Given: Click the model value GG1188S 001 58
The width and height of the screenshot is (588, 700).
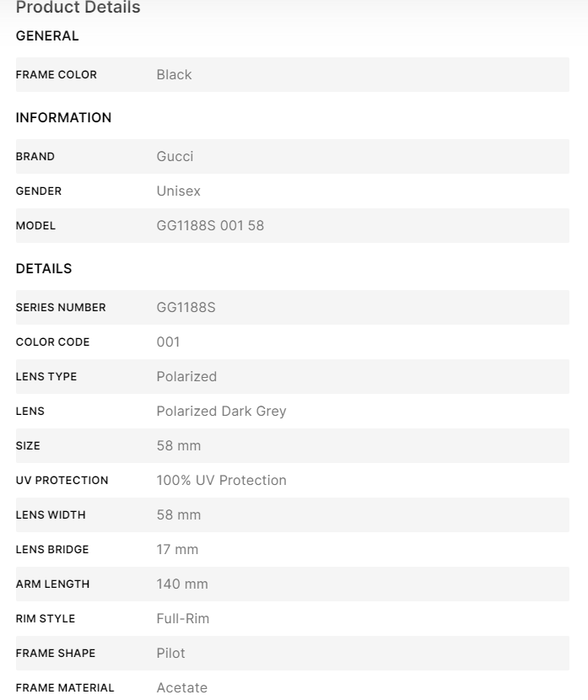Looking at the screenshot, I should point(210,226).
